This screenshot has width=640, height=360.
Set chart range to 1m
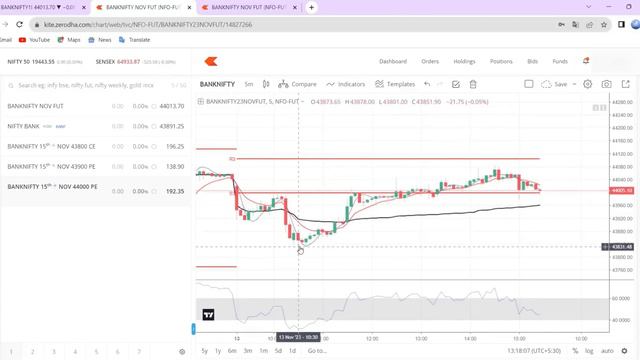(264, 351)
